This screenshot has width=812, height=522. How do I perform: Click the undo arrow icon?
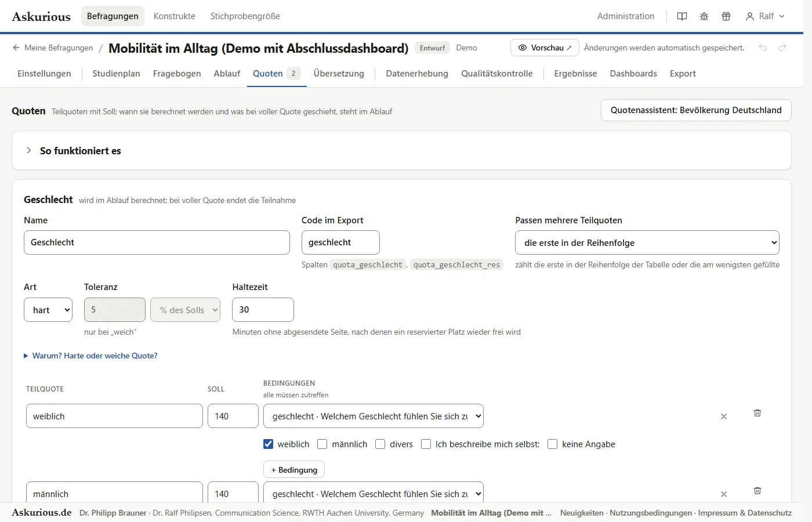coord(763,48)
